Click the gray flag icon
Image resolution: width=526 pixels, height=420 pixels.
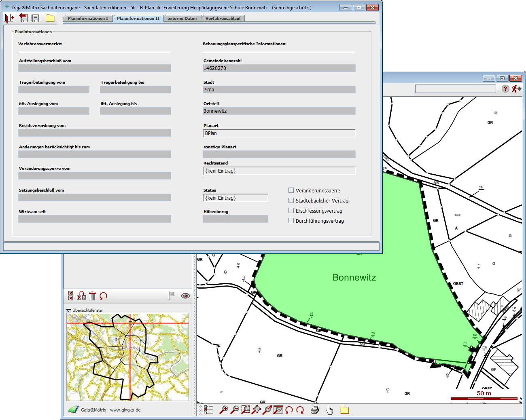click(172, 296)
